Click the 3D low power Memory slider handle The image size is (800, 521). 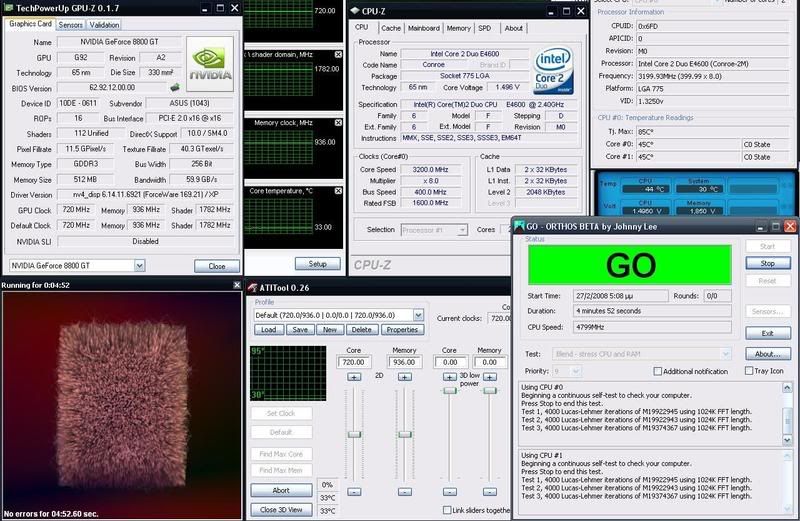[490, 390]
